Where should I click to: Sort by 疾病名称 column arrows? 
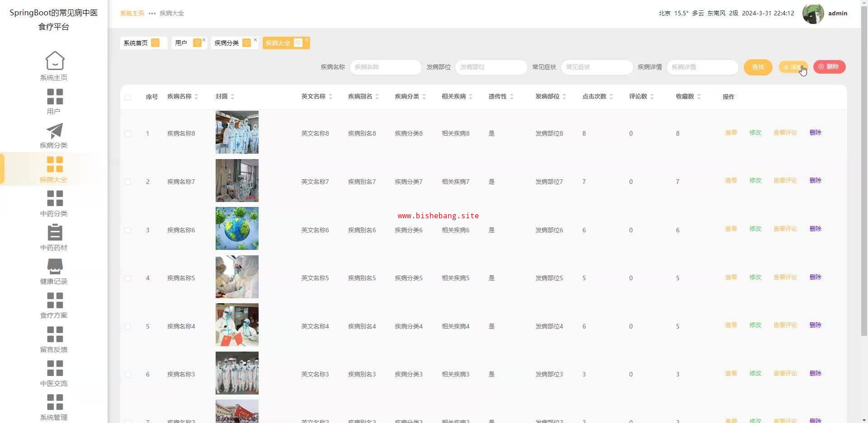(x=196, y=97)
